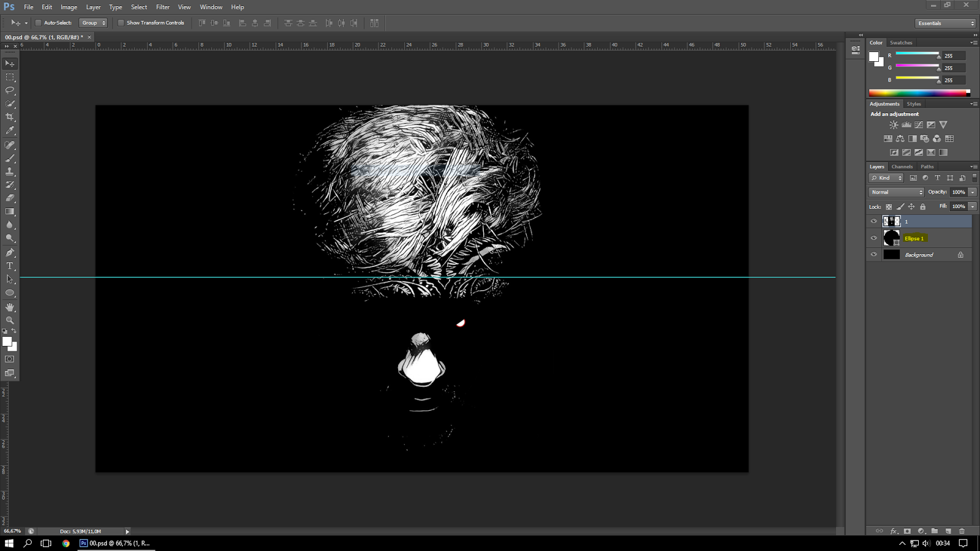Enable Show Transform Controls checkbox
This screenshot has height=551, width=980.
(121, 23)
